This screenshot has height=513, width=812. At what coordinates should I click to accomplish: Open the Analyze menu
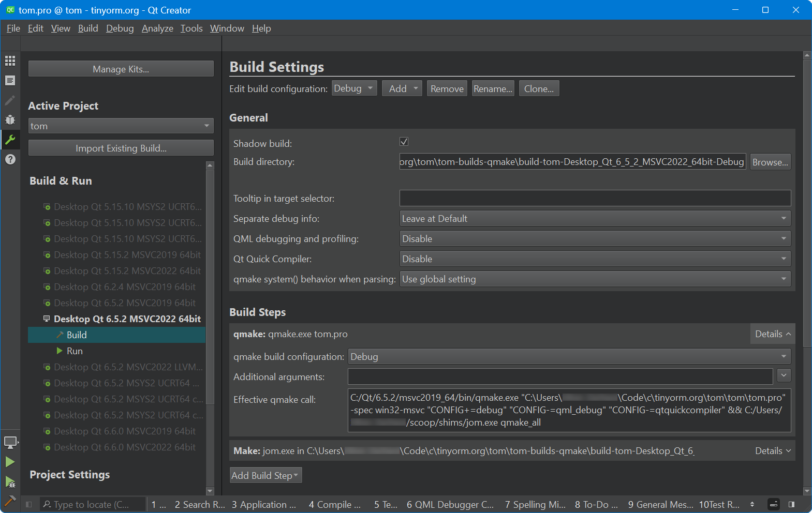pyautogui.click(x=157, y=28)
